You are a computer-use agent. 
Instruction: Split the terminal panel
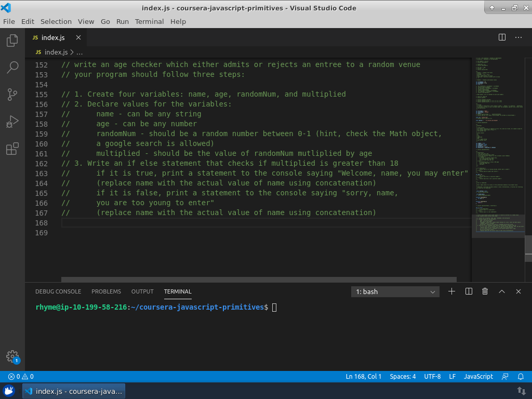pyautogui.click(x=469, y=291)
